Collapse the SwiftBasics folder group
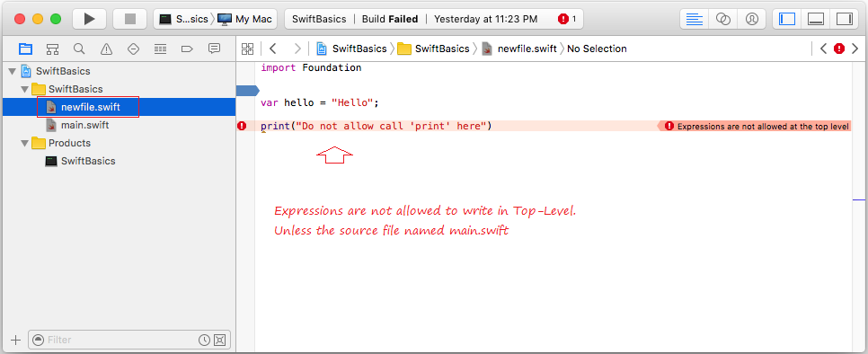 point(24,89)
